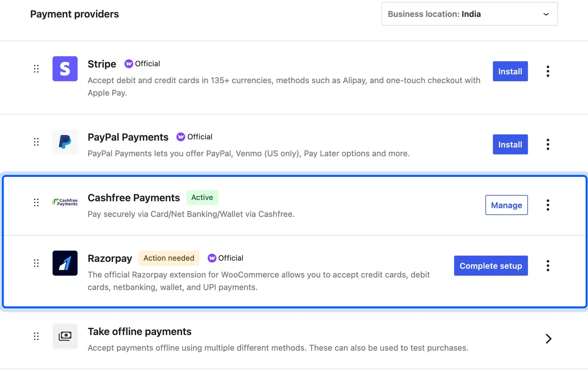Click the offline payments cash icon
The width and height of the screenshot is (588, 370).
pos(65,336)
